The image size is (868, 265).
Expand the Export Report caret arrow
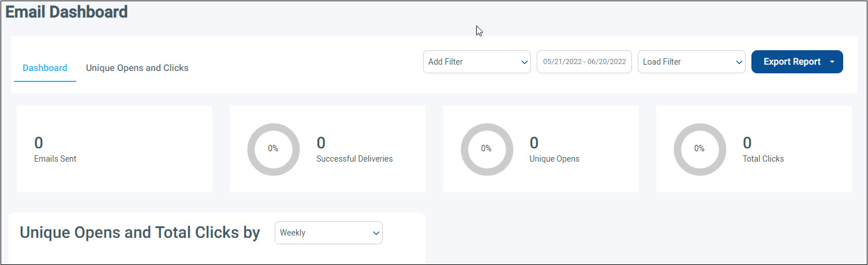click(x=832, y=62)
